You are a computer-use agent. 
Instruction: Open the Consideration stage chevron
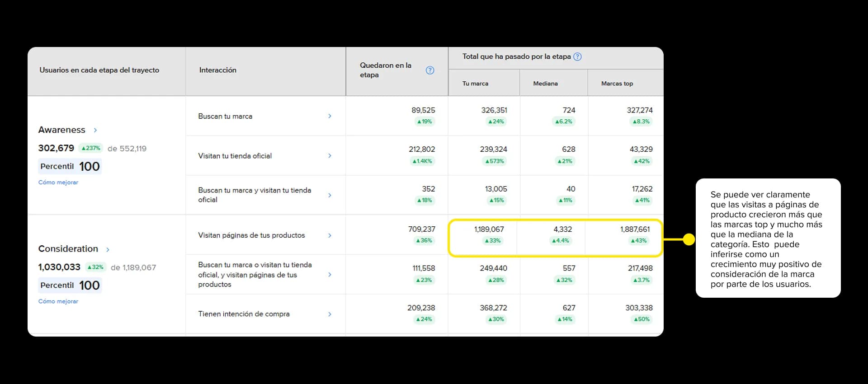point(108,249)
